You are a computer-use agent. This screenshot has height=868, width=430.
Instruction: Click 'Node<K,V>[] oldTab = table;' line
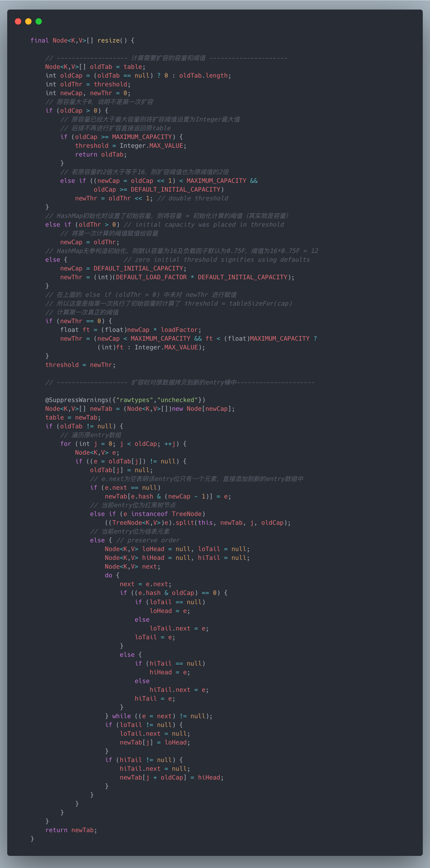tap(95, 67)
